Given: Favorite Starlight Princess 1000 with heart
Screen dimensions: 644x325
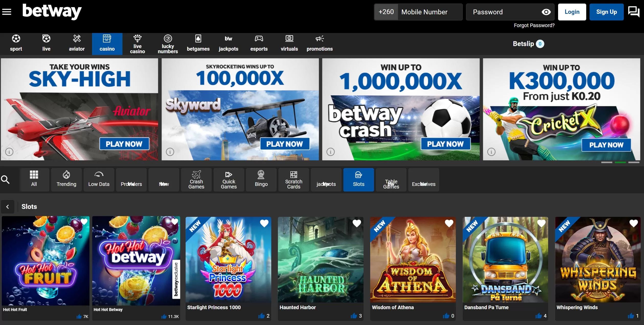Looking at the screenshot, I should pos(264,223).
